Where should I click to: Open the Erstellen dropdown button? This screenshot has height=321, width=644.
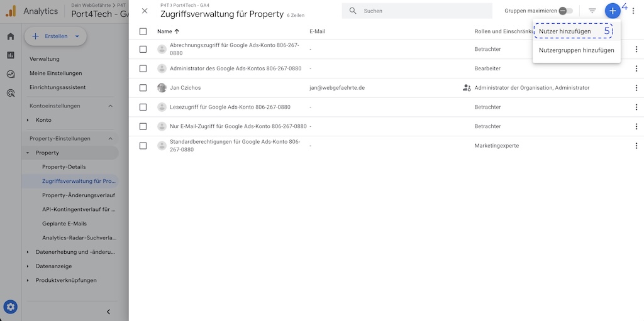click(55, 36)
